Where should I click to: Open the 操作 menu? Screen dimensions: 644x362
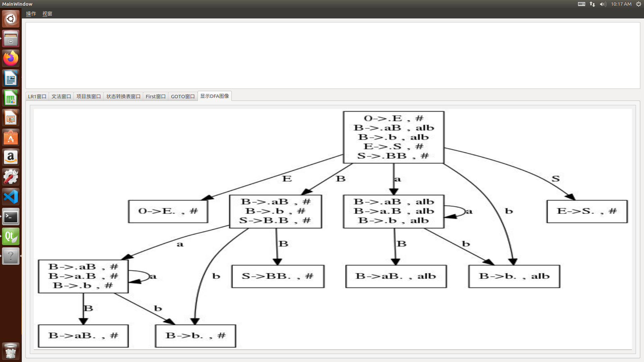tap(31, 14)
